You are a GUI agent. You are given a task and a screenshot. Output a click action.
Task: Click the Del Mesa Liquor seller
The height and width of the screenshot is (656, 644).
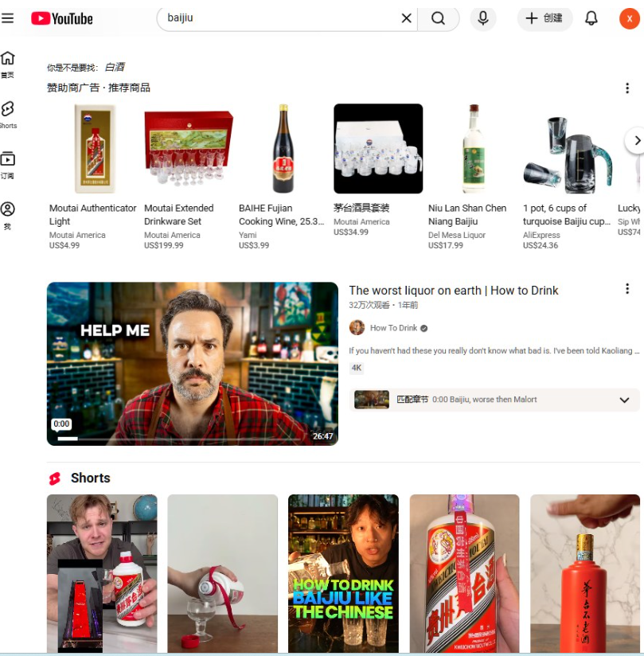pyautogui.click(x=457, y=235)
